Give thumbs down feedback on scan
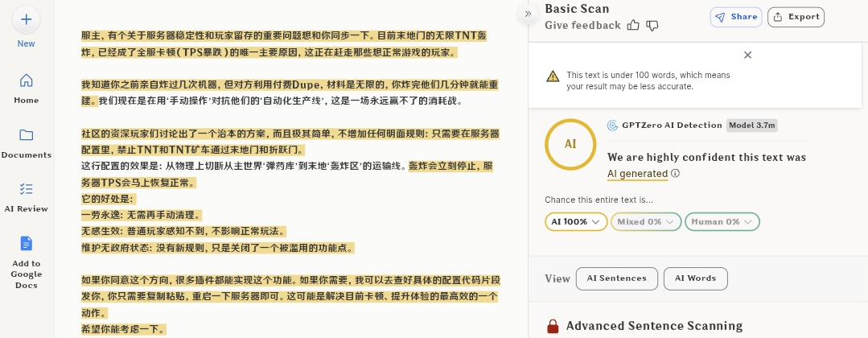 [x=652, y=26]
